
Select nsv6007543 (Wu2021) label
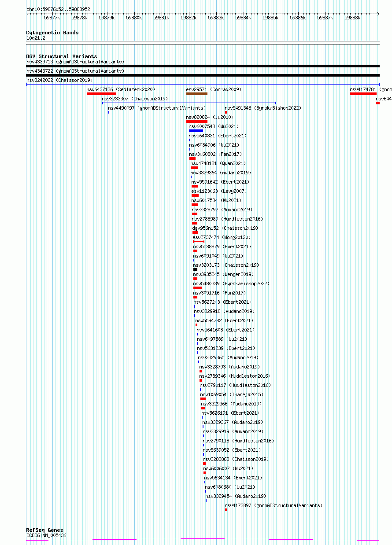point(214,126)
